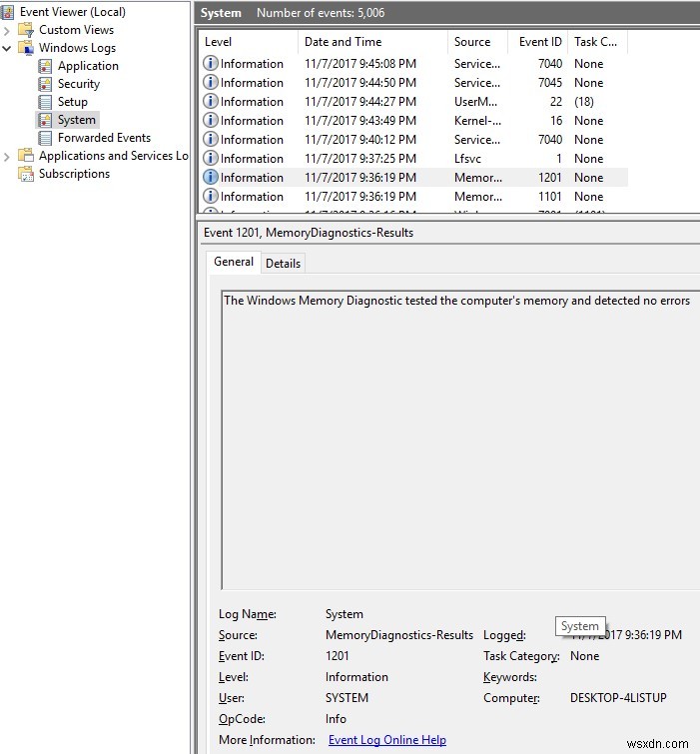Select the Subscriptions tree item
The height and width of the screenshot is (754, 700).
(x=74, y=174)
